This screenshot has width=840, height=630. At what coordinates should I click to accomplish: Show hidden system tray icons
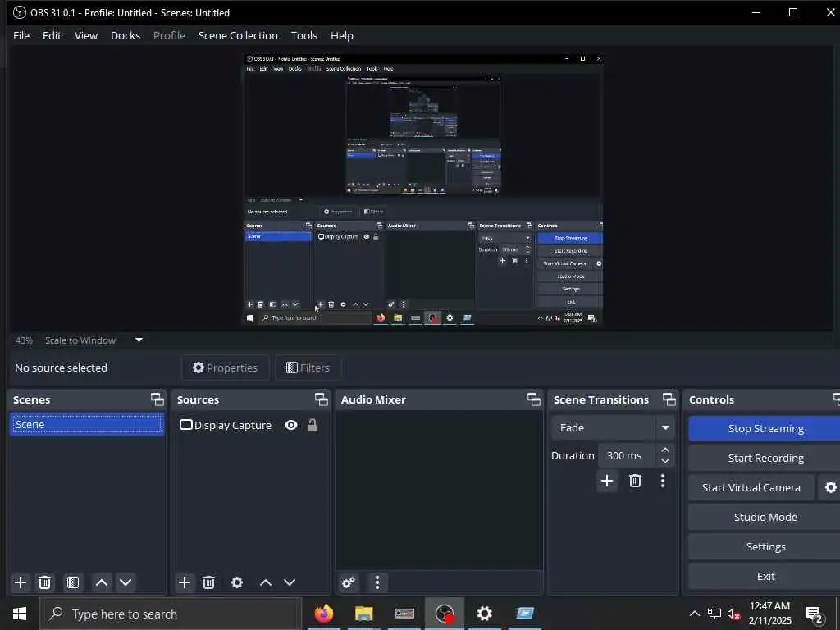pos(694,614)
